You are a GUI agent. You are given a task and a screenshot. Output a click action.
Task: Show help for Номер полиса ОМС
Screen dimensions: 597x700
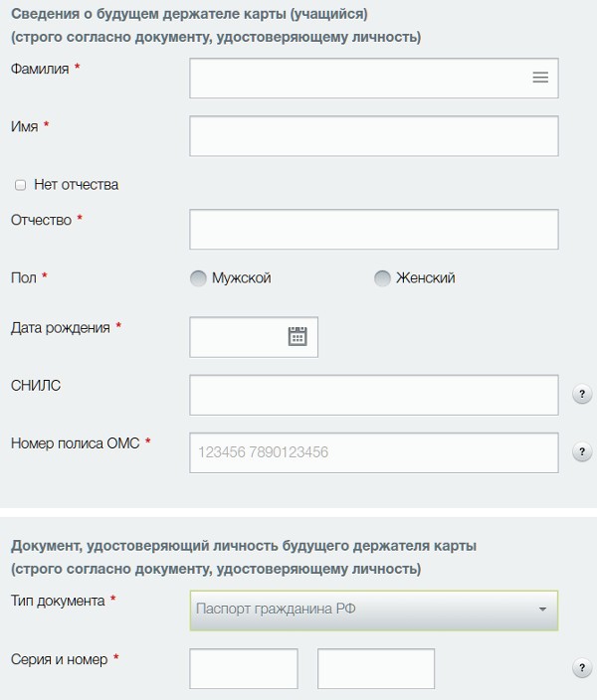click(x=582, y=451)
